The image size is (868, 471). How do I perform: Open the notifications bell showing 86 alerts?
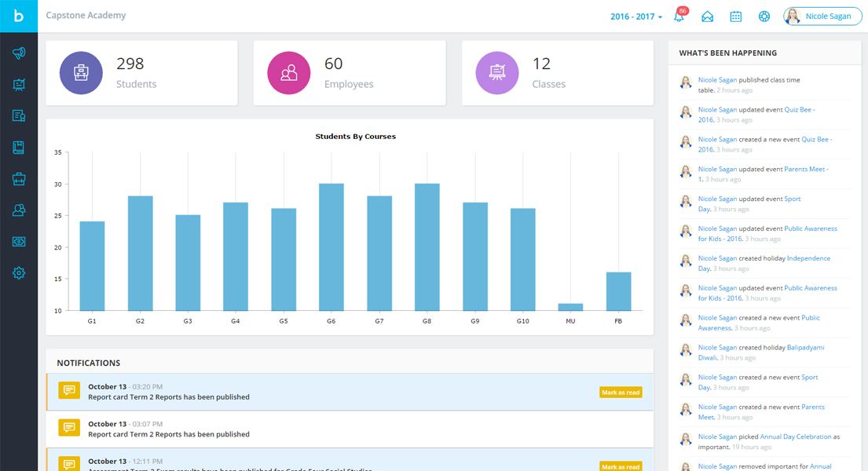[x=678, y=16]
